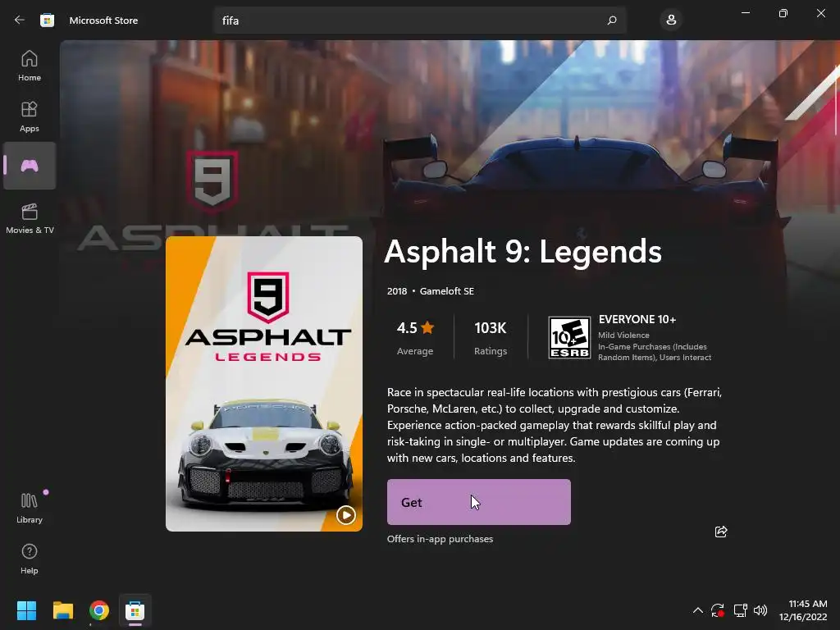This screenshot has height=630, width=840.
Task: Click the page vertical scrollbar
Action: point(837,99)
